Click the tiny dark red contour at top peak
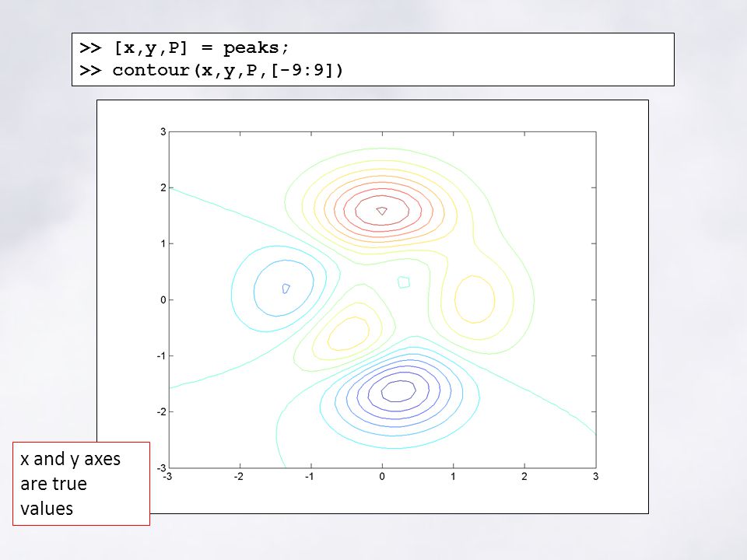The image size is (747, 560). coord(381,211)
